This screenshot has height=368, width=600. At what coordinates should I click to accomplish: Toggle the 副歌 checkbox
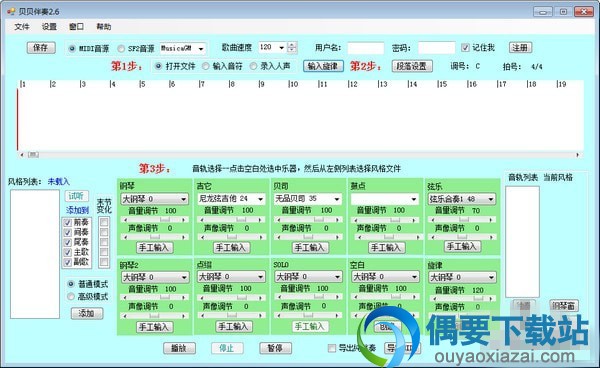[68, 262]
